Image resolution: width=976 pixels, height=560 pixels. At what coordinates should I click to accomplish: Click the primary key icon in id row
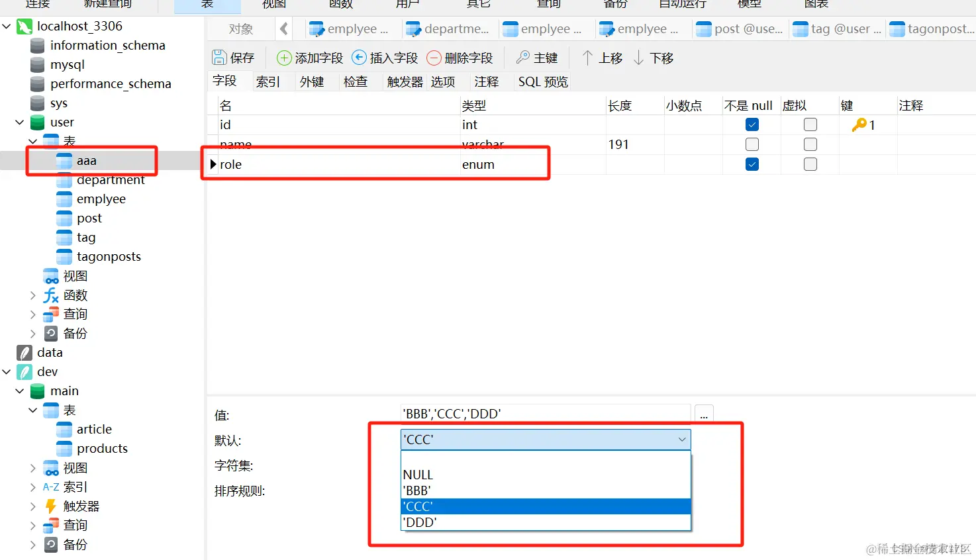(859, 124)
